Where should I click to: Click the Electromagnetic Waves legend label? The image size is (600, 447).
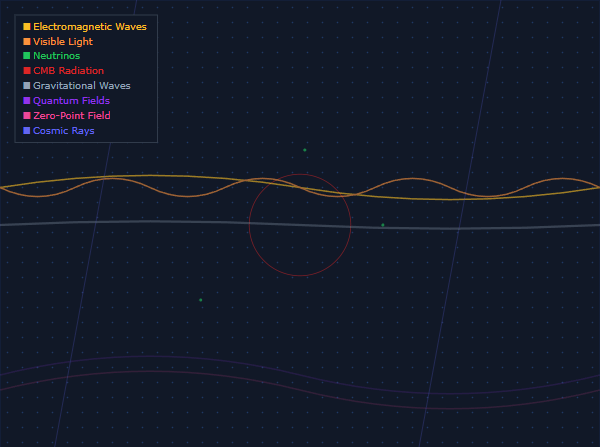[90, 26]
